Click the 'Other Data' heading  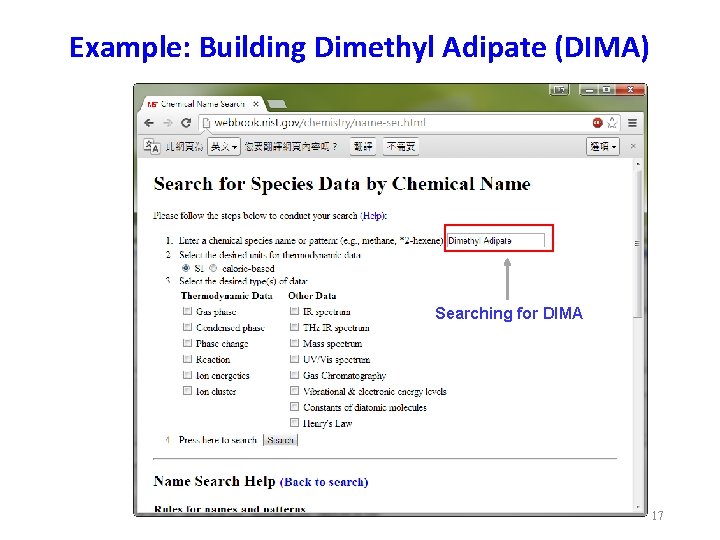coord(312,296)
